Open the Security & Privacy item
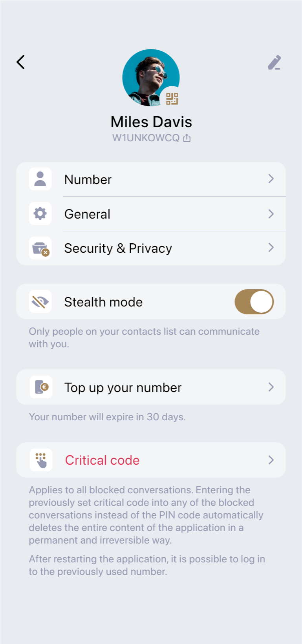302x644 pixels. pos(118,248)
